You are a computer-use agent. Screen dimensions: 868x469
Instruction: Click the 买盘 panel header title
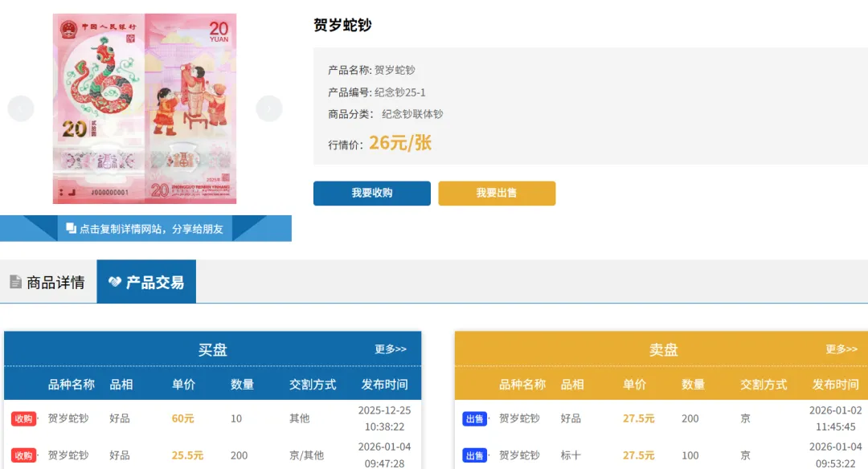tap(212, 349)
